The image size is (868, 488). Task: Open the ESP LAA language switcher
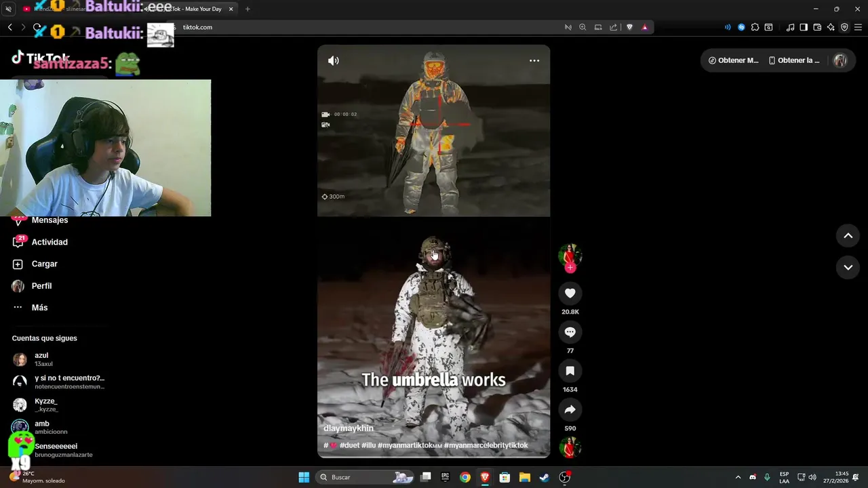[784, 477]
